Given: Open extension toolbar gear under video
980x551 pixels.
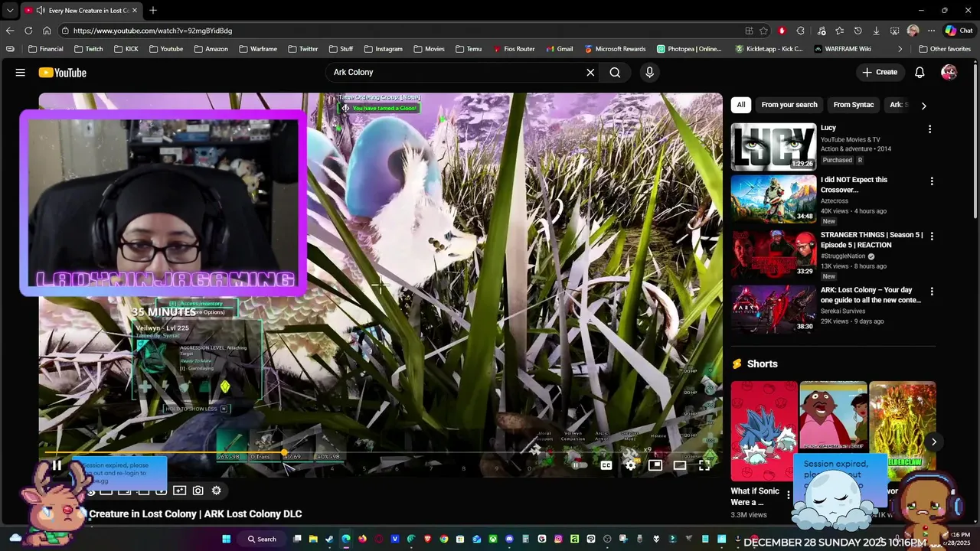Looking at the screenshot, I should pos(217,491).
